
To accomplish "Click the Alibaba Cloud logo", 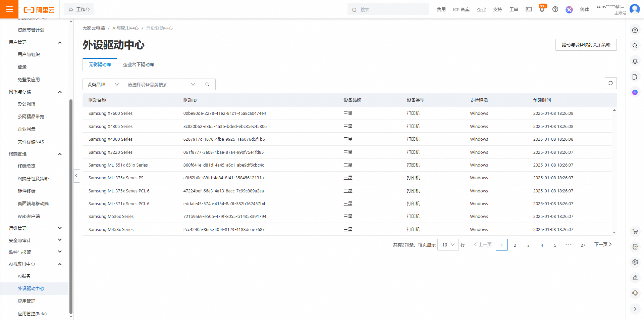I will [x=39, y=10].
